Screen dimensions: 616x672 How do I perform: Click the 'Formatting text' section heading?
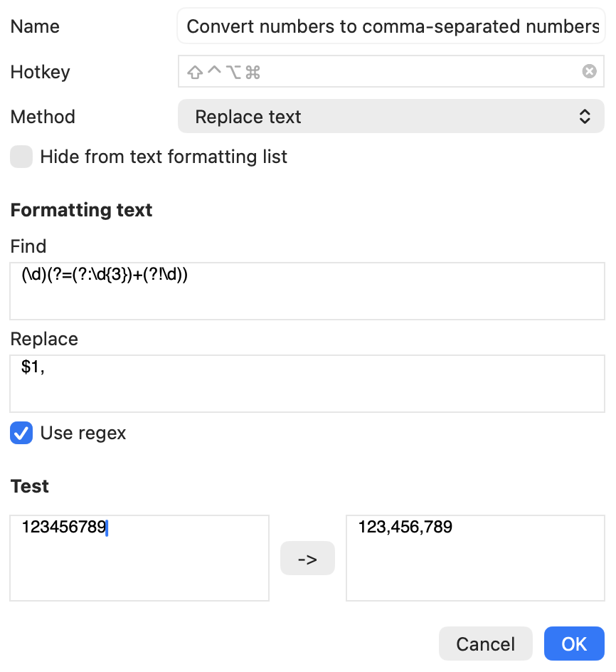(81, 210)
